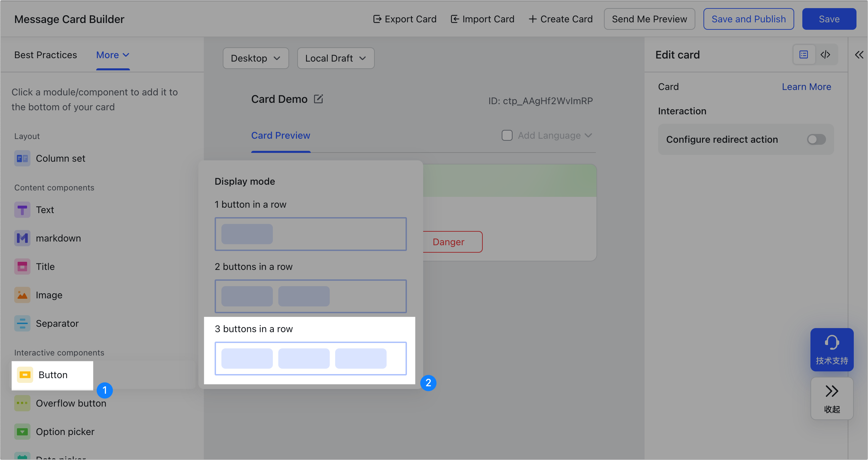Expand the Local Draft dropdown
The image size is (868, 460).
pyautogui.click(x=335, y=58)
